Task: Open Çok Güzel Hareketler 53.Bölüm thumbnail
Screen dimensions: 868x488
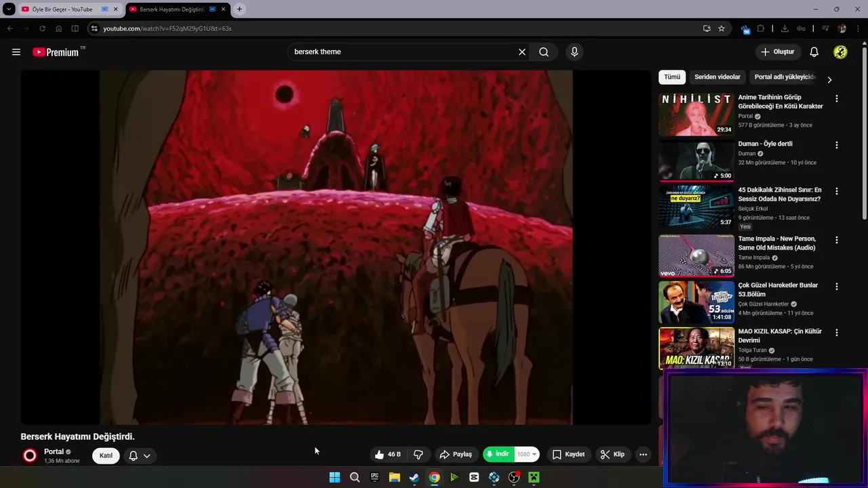Action: [x=696, y=302]
